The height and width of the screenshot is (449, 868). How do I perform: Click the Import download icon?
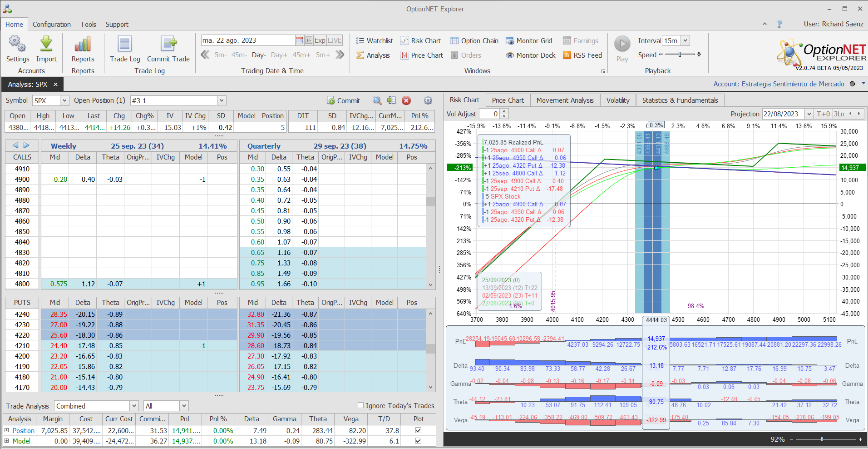click(46, 45)
